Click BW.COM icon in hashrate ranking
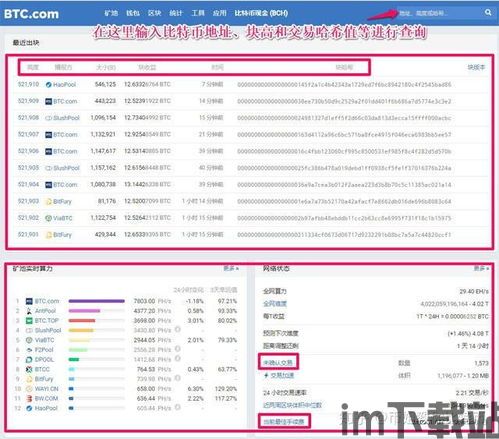 click(29, 398)
